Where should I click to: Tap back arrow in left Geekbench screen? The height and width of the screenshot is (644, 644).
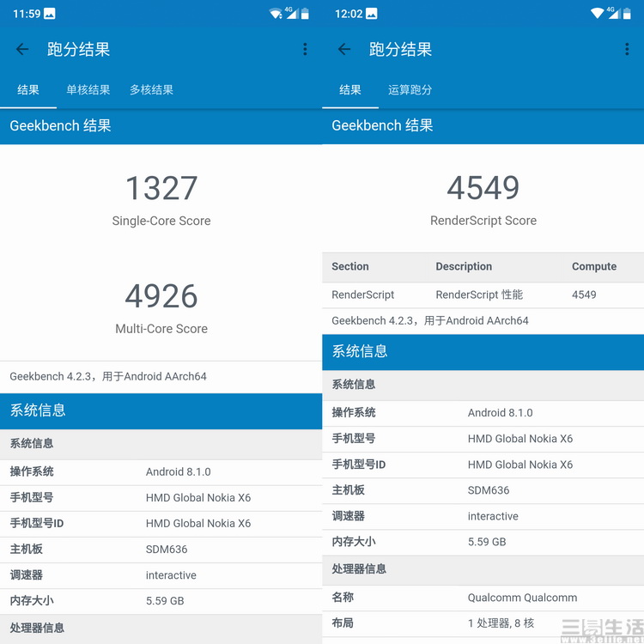(22, 49)
